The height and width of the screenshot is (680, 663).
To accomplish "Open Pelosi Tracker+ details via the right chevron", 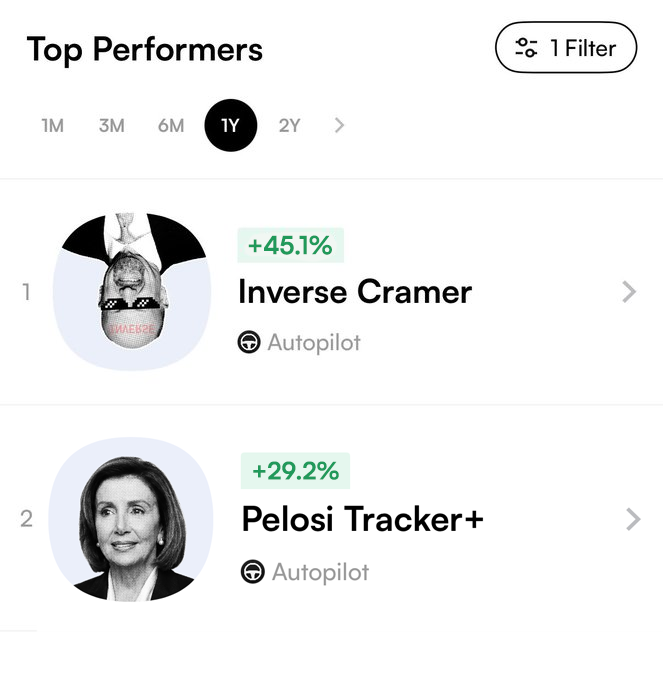I will coord(632,519).
